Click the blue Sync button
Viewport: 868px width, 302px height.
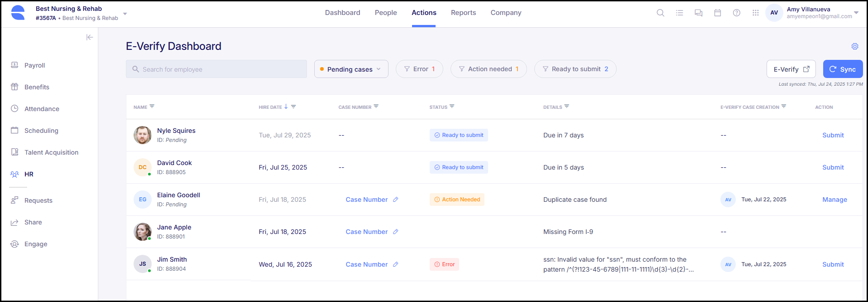[842, 69]
